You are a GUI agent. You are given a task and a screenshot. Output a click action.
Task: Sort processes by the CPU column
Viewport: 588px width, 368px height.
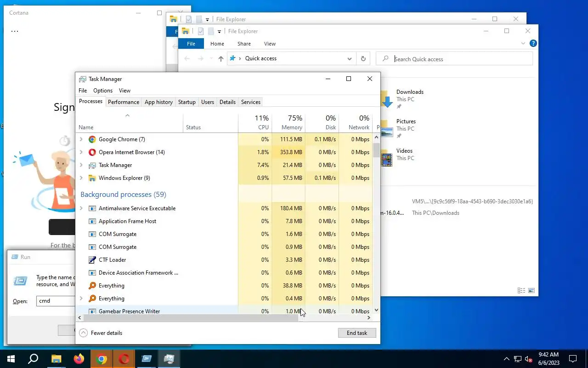(x=255, y=122)
